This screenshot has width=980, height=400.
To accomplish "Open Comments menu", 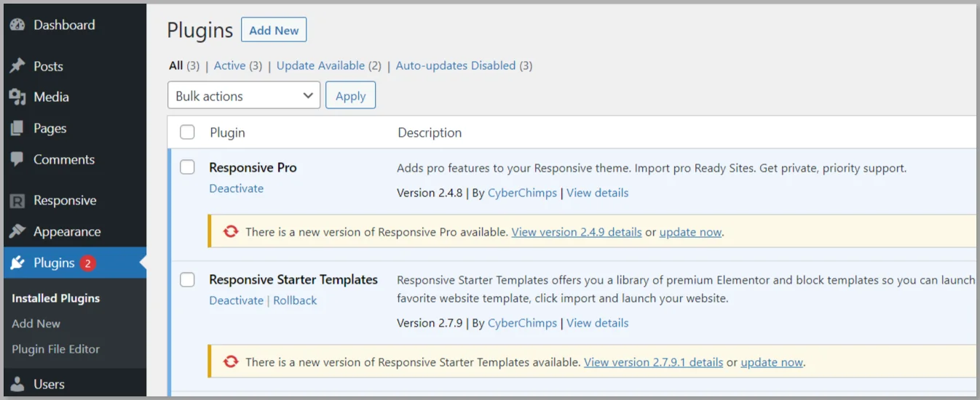I will coord(64,159).
